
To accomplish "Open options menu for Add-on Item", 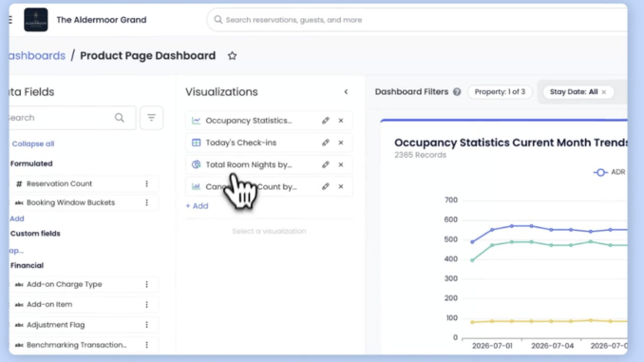I will click(146, 304).
